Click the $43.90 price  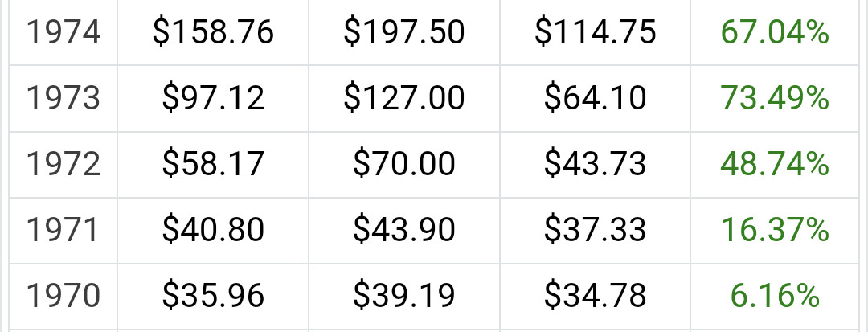coord(404,231)
